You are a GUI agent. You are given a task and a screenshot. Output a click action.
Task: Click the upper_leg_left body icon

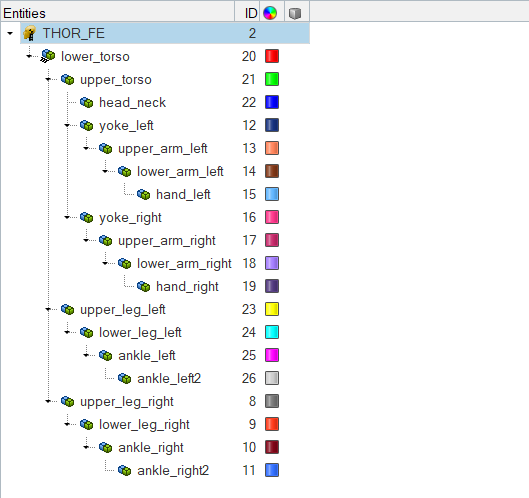pyautogui.click(x=68, y=309)
